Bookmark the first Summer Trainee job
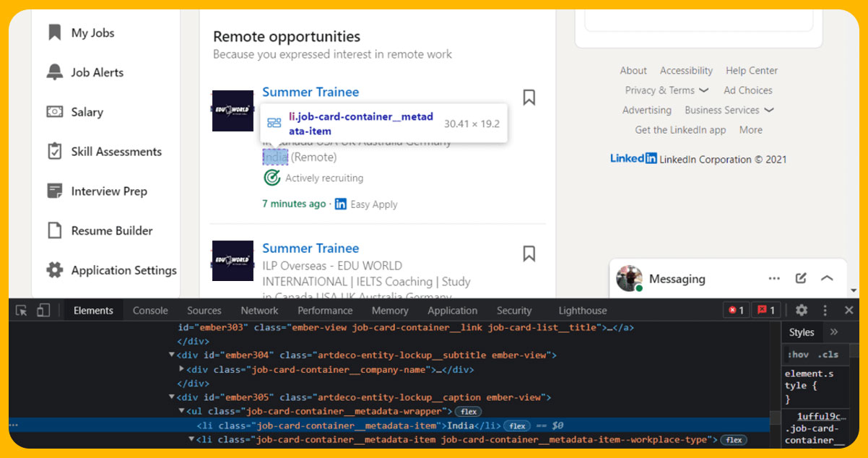 click(x=529, y=98)
